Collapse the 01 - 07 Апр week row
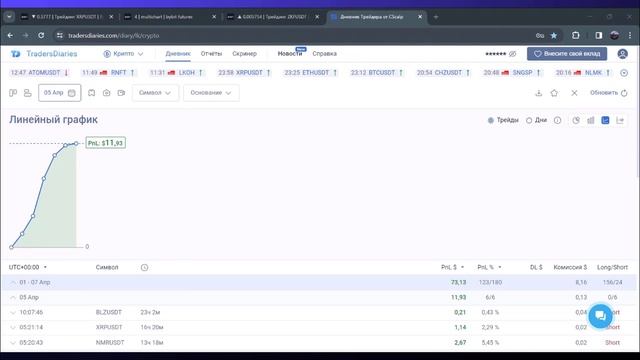640x360 pixels. coord(13,282)
